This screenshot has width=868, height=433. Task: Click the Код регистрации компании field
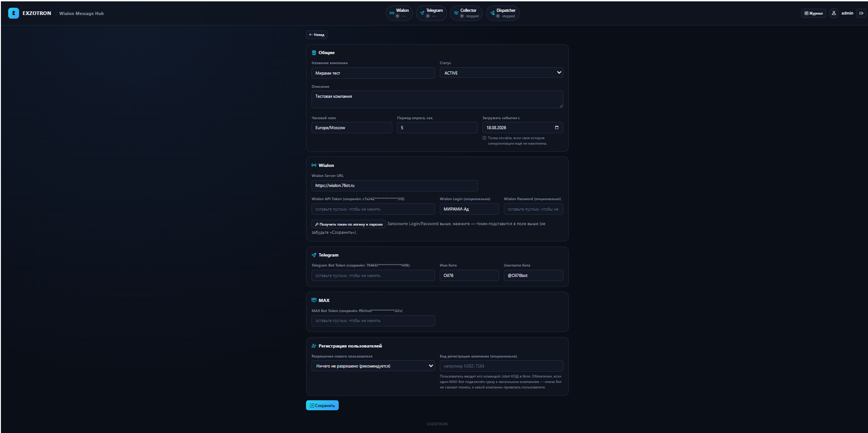501,366
